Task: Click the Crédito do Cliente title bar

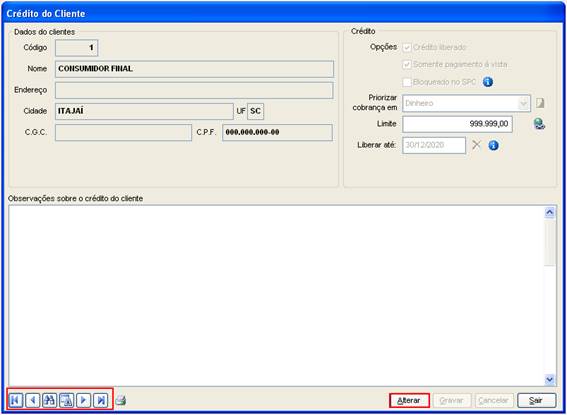Action: coord(284,13)
